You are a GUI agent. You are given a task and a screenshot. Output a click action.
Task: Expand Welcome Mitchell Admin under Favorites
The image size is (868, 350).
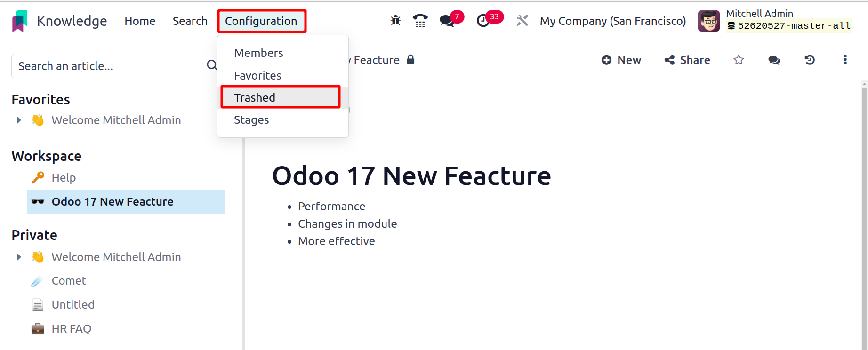[19, 120]
